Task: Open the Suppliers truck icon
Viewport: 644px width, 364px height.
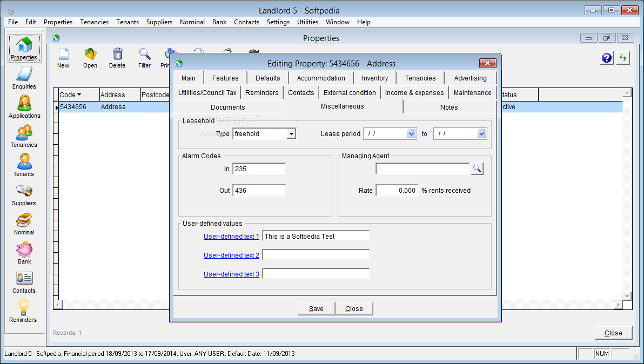Action: coord(24,194)
